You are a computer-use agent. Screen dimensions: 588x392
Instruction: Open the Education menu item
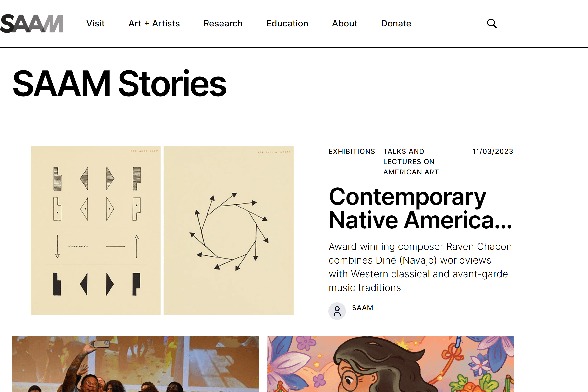[287, 24]
